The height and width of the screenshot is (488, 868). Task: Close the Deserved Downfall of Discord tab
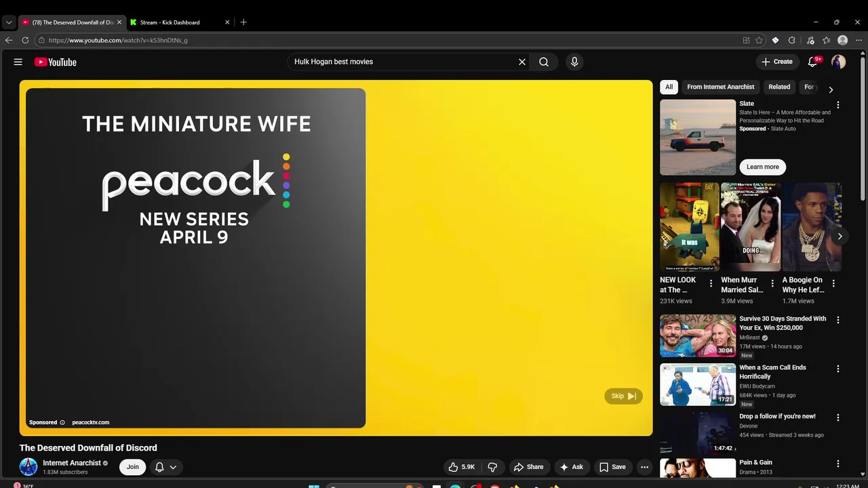(119, 22)
